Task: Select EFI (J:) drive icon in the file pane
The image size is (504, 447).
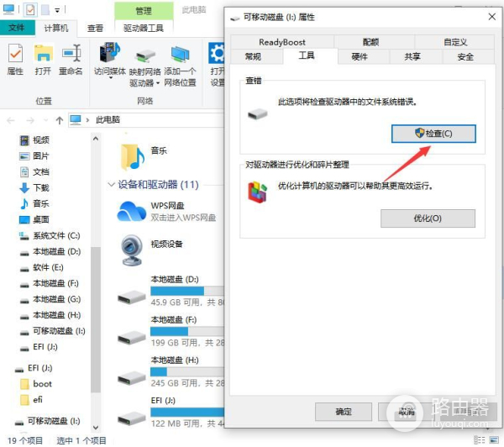Action: [131, 418]
